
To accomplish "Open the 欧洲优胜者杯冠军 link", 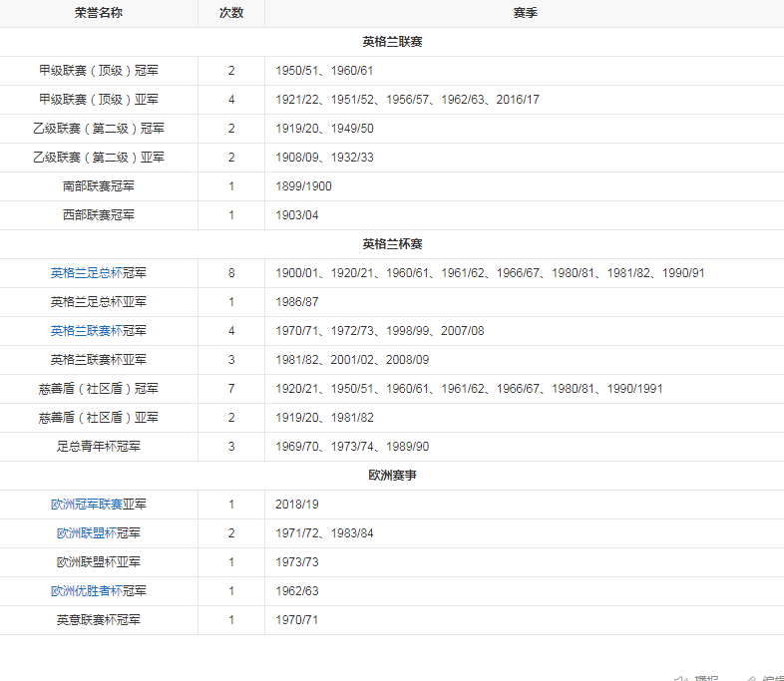I will coord(99,591).
